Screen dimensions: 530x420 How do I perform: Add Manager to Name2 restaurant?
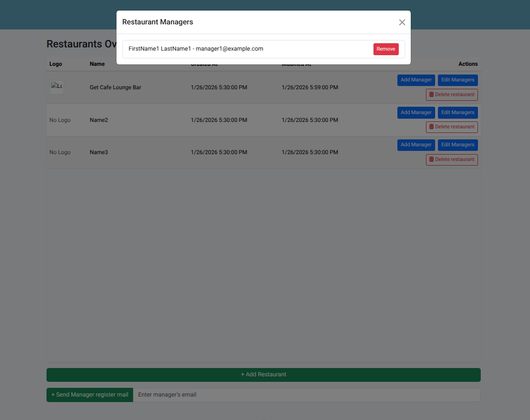pos(416,113)
